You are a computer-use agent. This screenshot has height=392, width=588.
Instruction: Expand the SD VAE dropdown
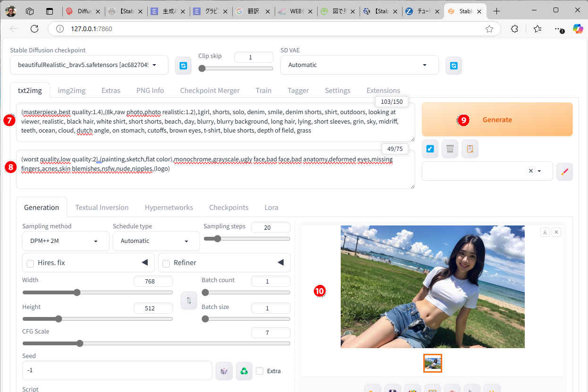click(359, 65)
